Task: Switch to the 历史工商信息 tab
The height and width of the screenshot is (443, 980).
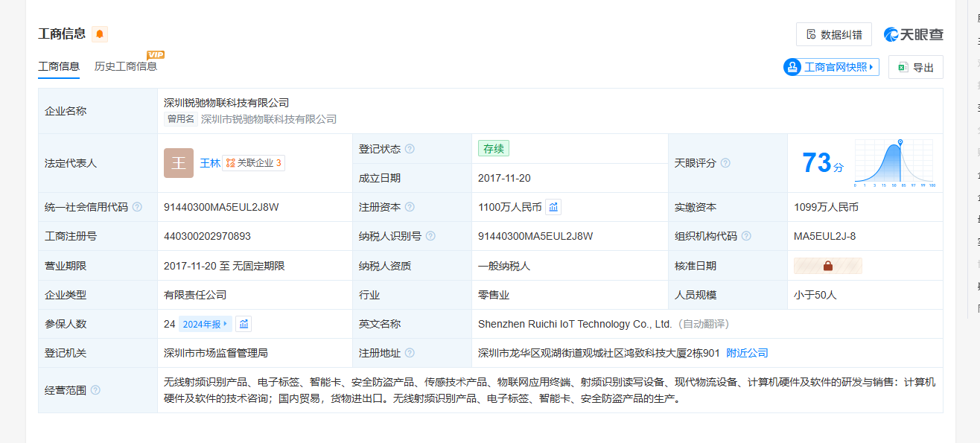Action: [126, 66]
